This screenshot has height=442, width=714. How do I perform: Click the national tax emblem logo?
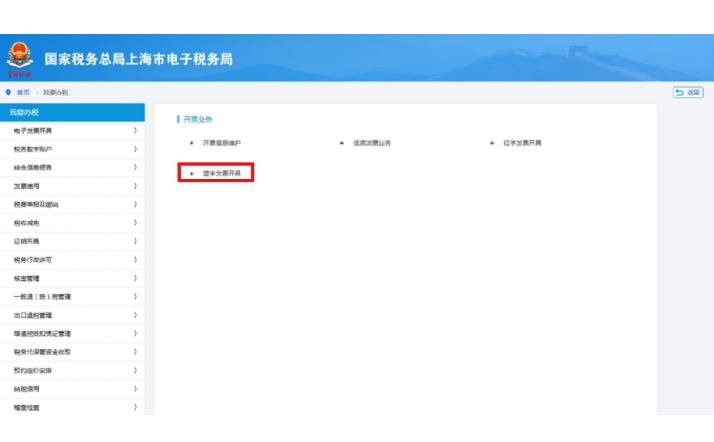pyautogui.click(x=20, y=57)
